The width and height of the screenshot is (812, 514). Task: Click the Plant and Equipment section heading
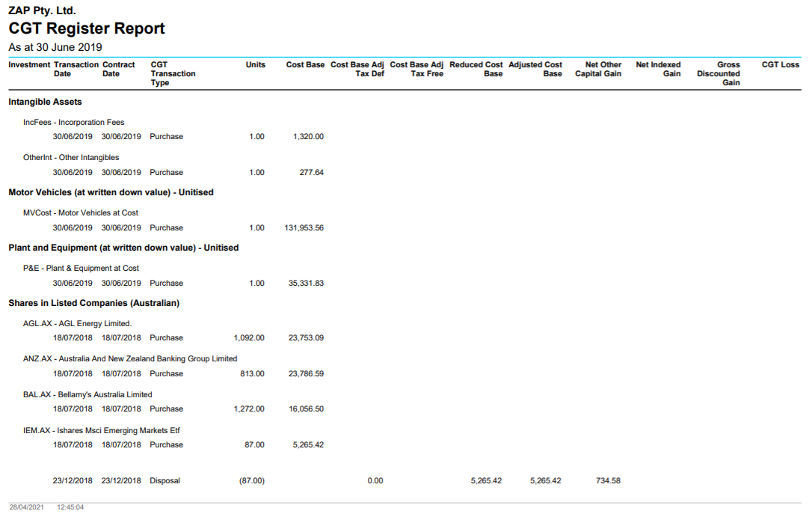123,248
